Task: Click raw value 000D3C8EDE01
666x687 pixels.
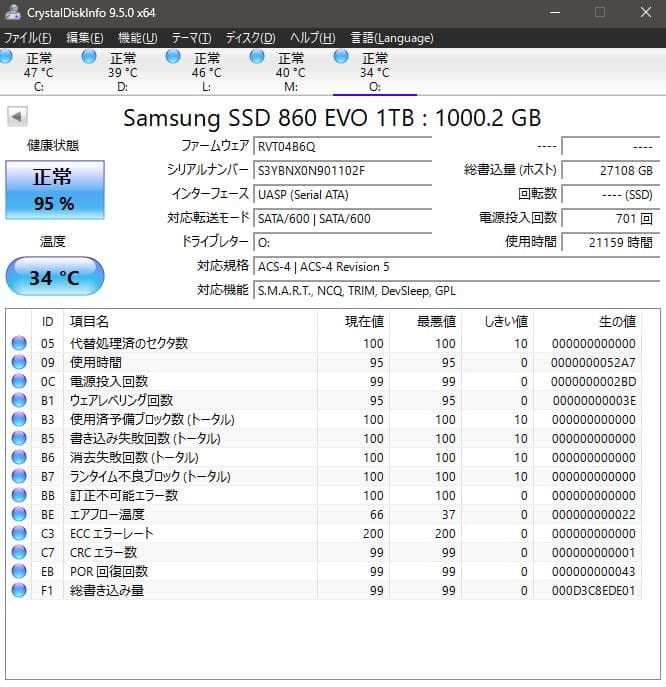Action: pos(593,591)
